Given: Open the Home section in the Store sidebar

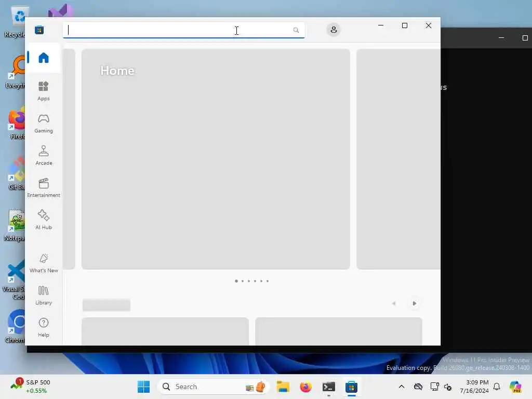Looking at the screenshot, I should (x=44, y=58).
